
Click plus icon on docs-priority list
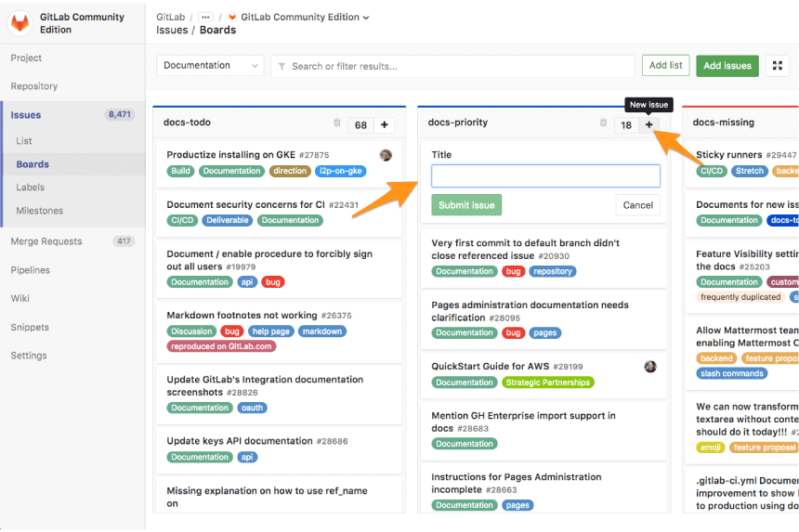tap(648, 124)
